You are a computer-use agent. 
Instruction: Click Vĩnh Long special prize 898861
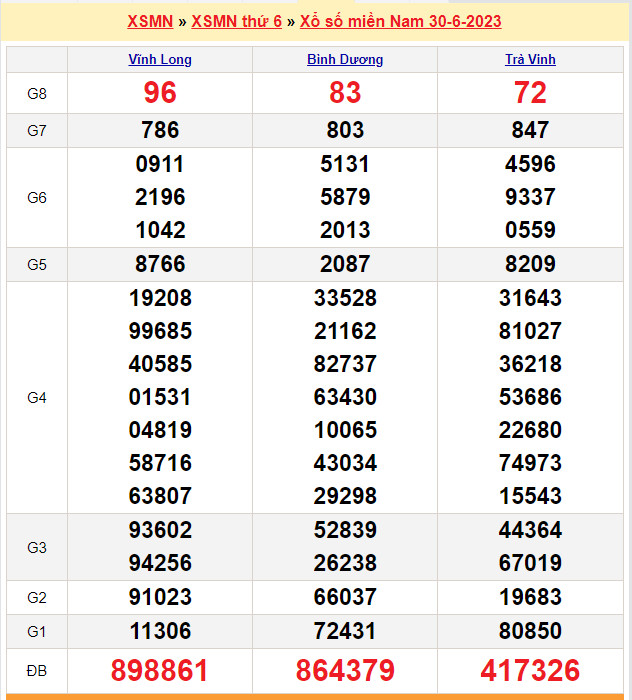click(160, 670)
